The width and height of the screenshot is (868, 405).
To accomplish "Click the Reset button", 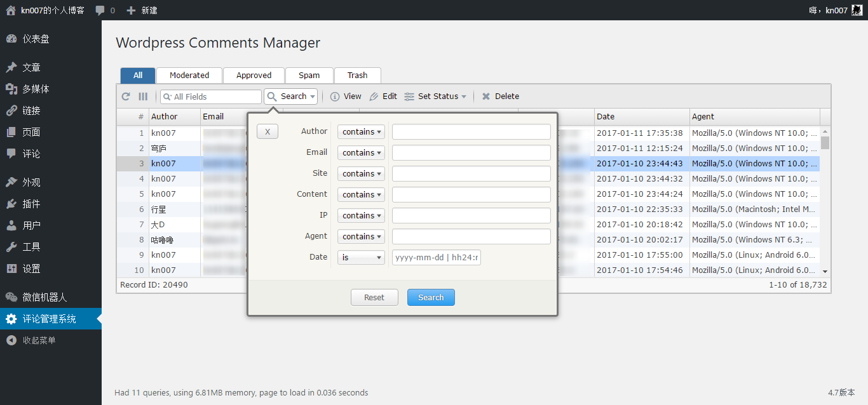I will coord(374,297).
